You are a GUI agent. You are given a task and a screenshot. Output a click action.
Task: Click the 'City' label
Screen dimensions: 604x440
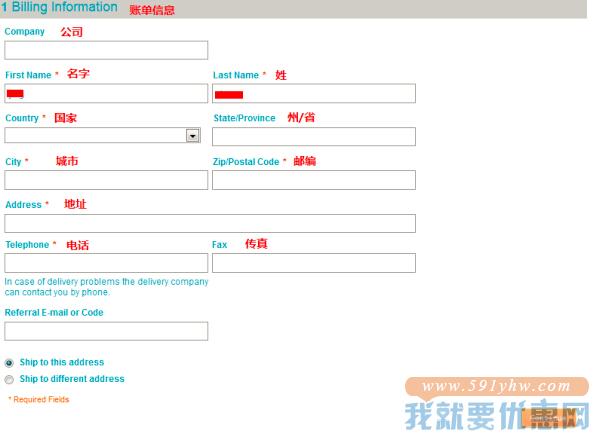[x=13, y=162]
